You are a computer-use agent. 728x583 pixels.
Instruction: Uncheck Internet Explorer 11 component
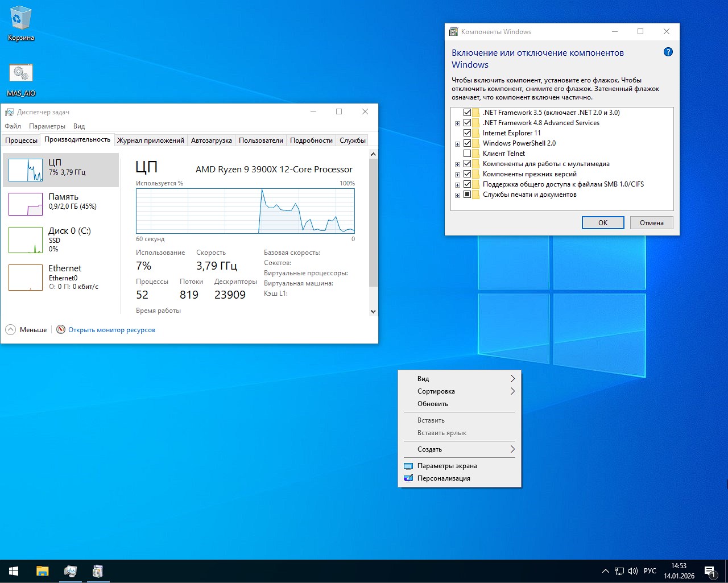pyautogui.click(x=468, y=133)
